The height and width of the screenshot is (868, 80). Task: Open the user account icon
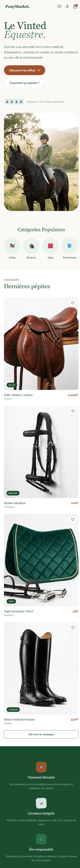(67, 6)
